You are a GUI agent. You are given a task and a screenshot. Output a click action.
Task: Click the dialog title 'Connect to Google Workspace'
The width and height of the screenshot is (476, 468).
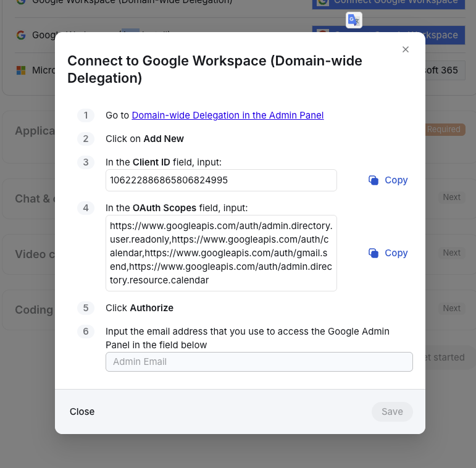coord(215,69)
